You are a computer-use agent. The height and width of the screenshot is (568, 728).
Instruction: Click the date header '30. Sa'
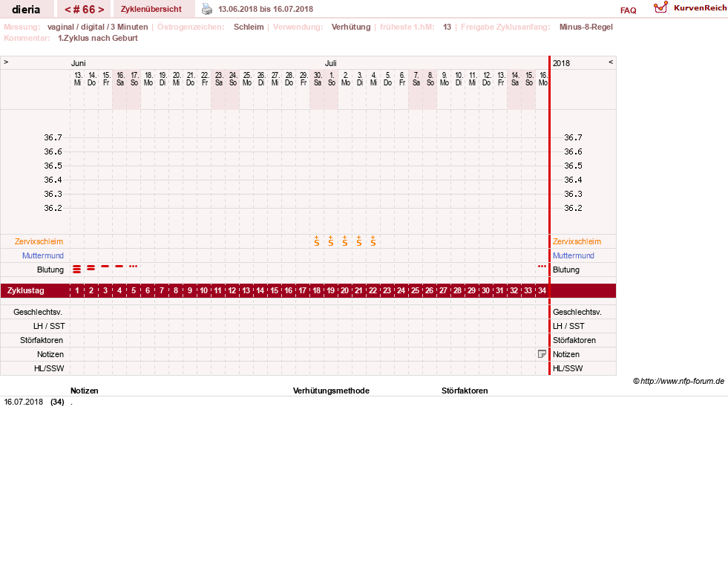click(318, 79)
